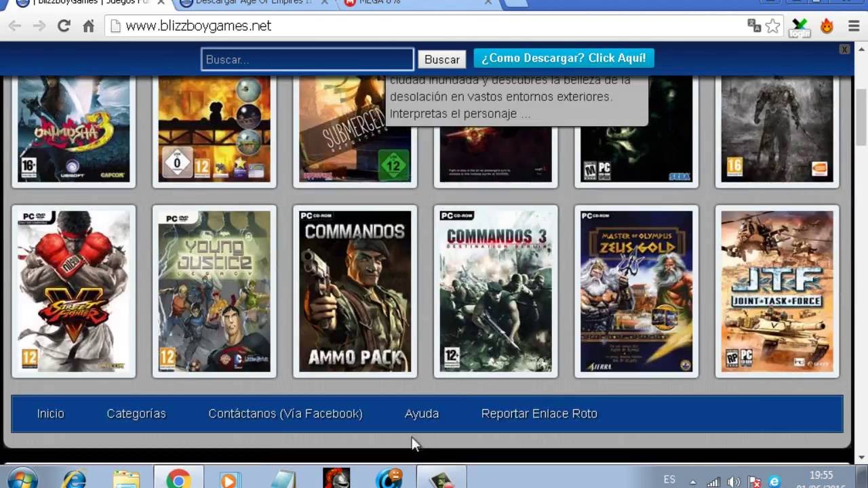This screenshot has width=868, height=488.
Task: Open Master of Olympus Zeus Gold cover
Action: [x=636, y=291]
